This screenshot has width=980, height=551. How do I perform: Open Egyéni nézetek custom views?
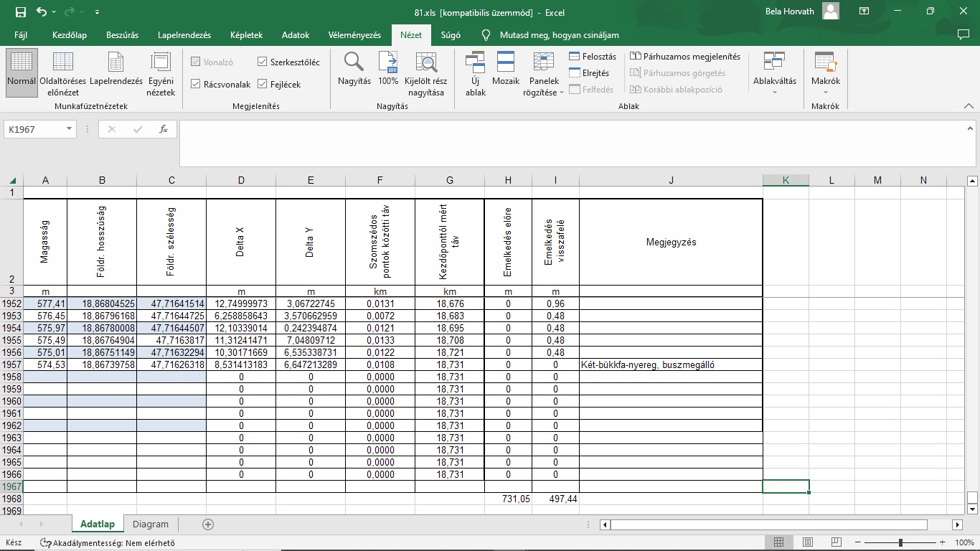point(161,72)
